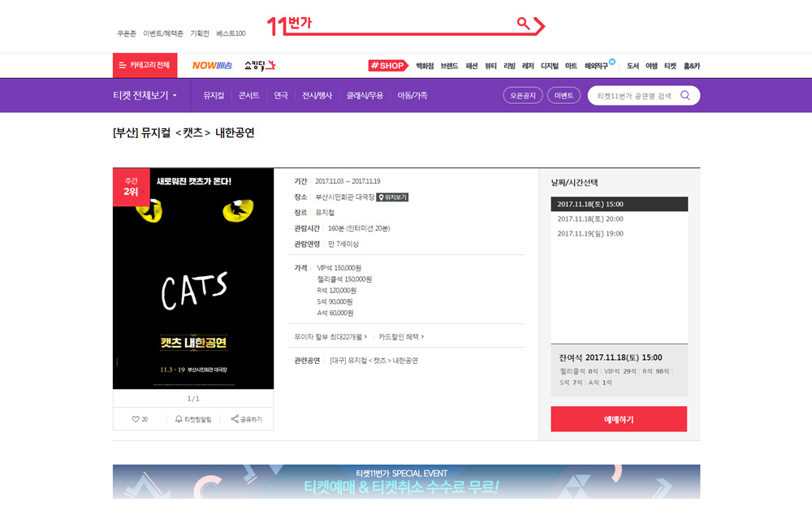This screenshot has height=528, width=812.
Task: Select 연극 tab in ticket menu
Action: [281, 95]
